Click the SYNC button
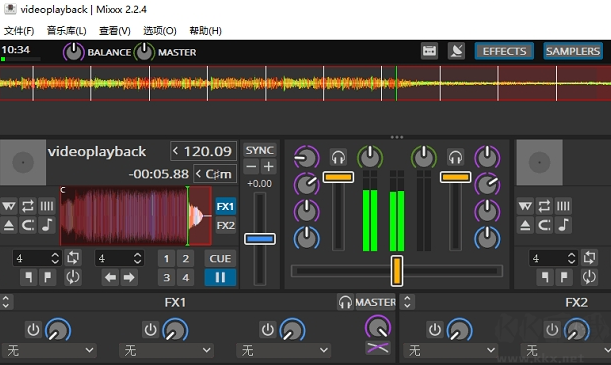 [260, 150]
